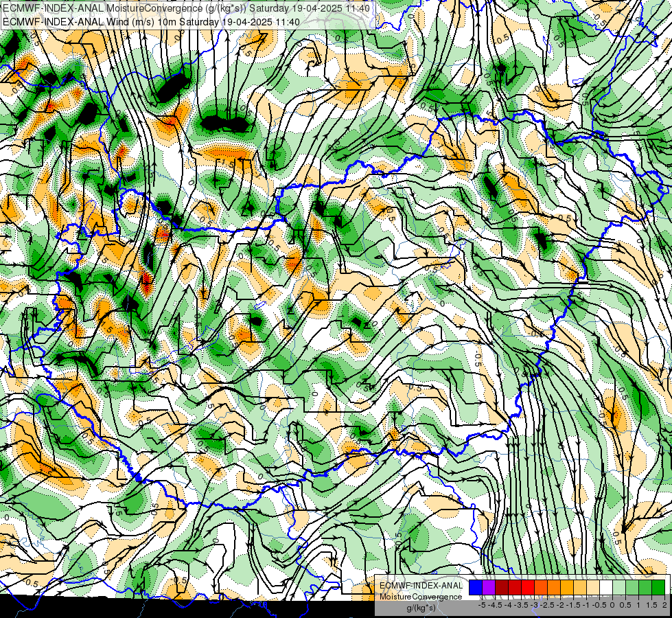
Task: Select the dark maroon swatch left of -4
Action: click(x=502, y=587)
